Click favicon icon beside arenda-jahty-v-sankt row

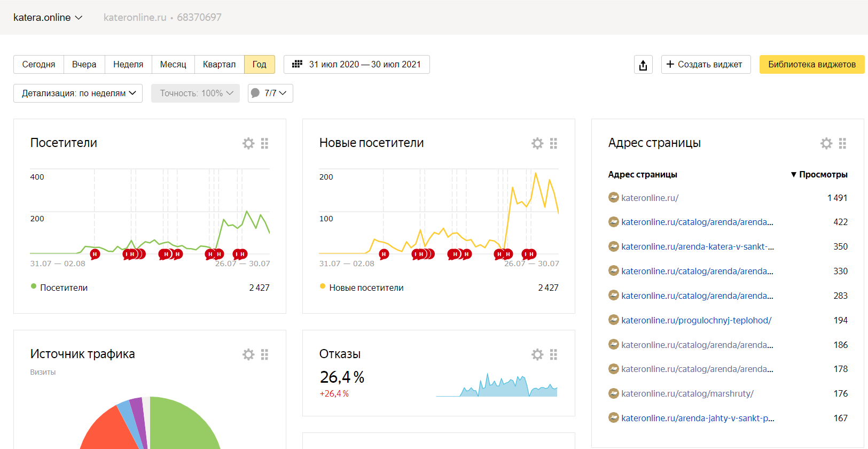[614, 417]
